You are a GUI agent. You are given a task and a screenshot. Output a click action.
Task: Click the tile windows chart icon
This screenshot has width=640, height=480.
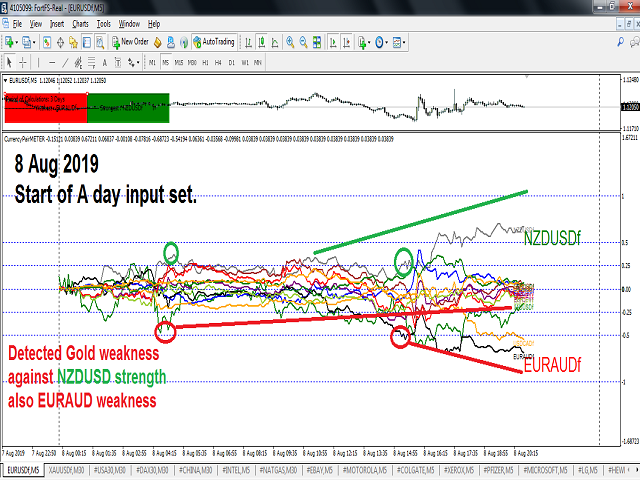point(319,42)
